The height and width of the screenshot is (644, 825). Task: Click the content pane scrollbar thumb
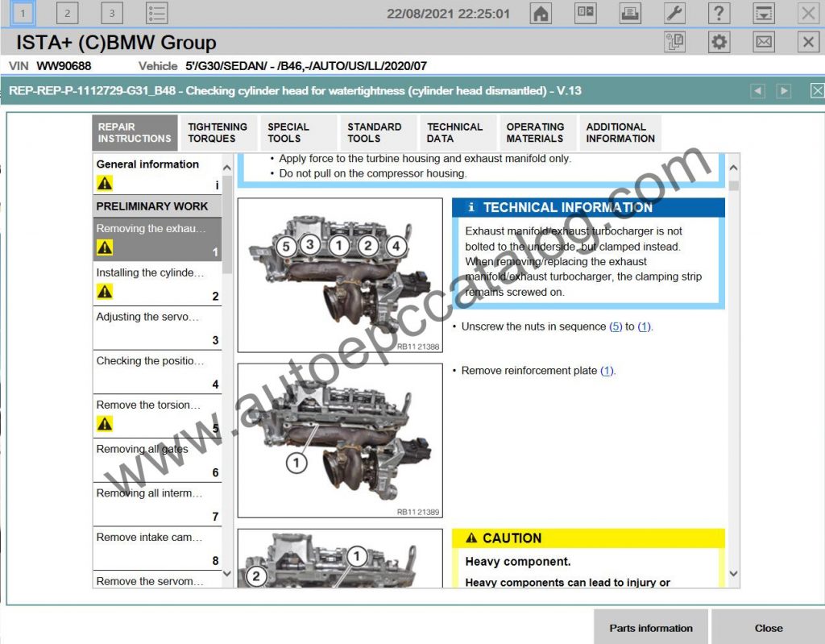734,186
